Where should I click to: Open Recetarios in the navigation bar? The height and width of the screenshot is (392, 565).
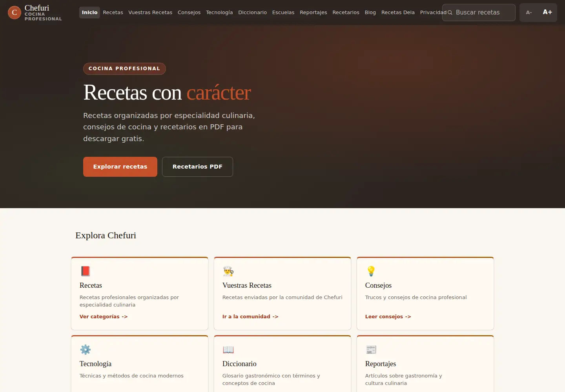pyautogui.click(x=346, y=13)
